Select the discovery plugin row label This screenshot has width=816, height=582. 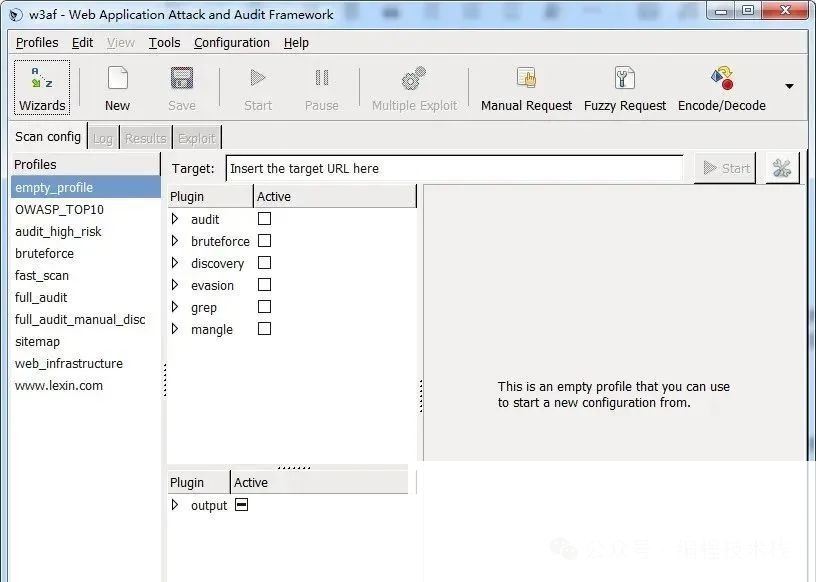218,263
